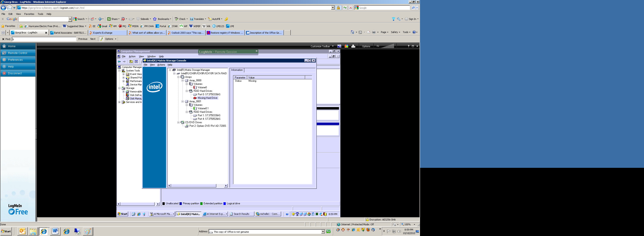
Task: Click the Find text input field
Action: [x=44, y=39]
